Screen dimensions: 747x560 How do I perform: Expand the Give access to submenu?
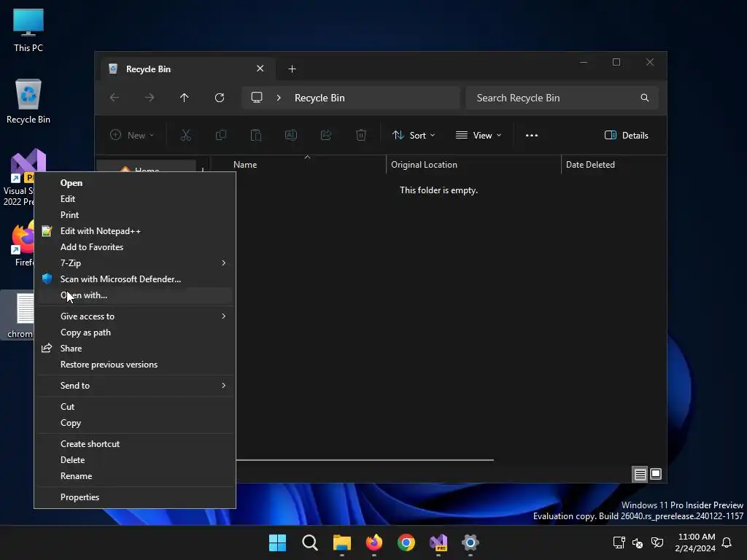coord(135,316)
